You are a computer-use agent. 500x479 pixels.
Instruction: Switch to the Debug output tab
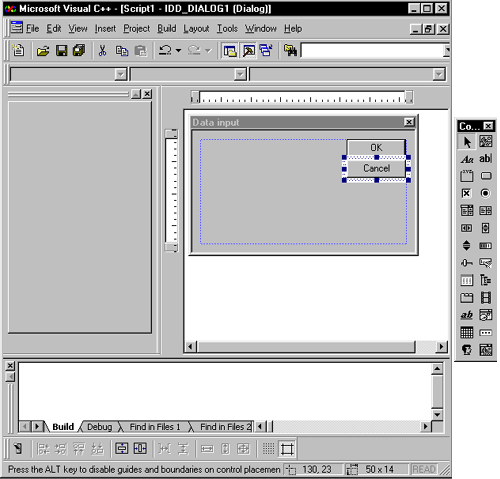point(99,427)
